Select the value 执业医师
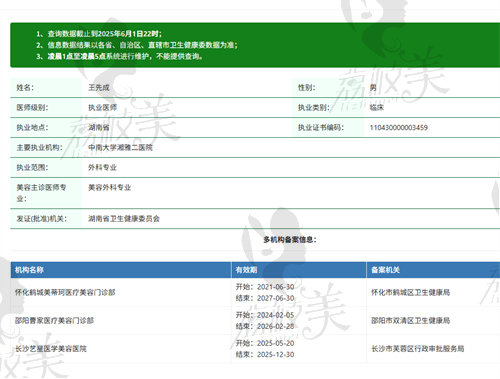The height and width of the screenshot is (379, 500). pos(102,107)
